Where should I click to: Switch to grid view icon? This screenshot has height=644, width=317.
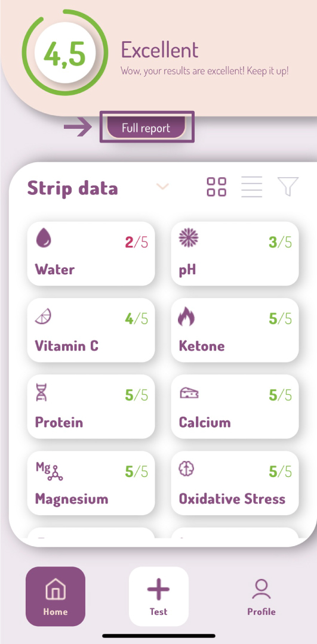pyautogui.click(x=216, y=187)
